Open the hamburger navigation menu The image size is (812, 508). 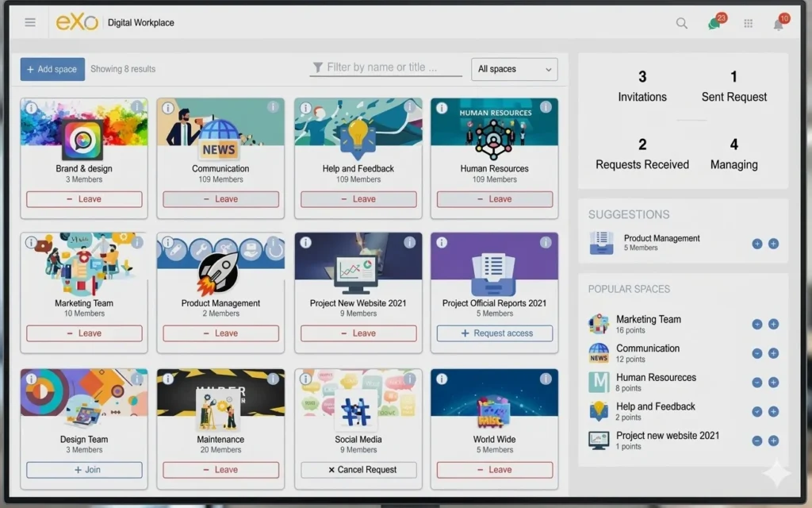(29, 22)
